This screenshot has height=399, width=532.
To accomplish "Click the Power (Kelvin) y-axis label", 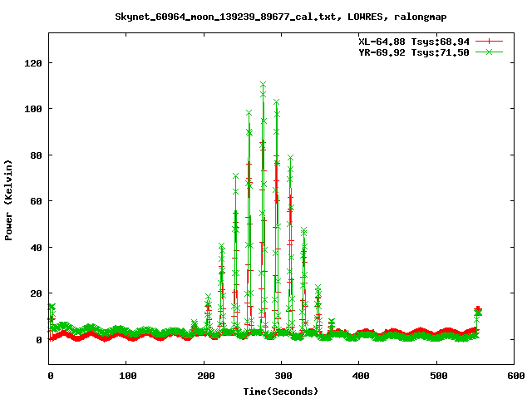I will coord(9,200).
